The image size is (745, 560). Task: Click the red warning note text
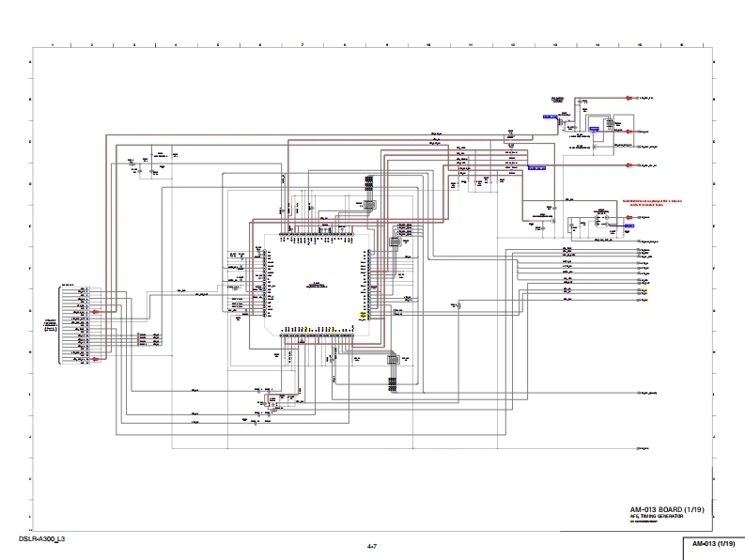pyautogui.click(x=651, y=203)
